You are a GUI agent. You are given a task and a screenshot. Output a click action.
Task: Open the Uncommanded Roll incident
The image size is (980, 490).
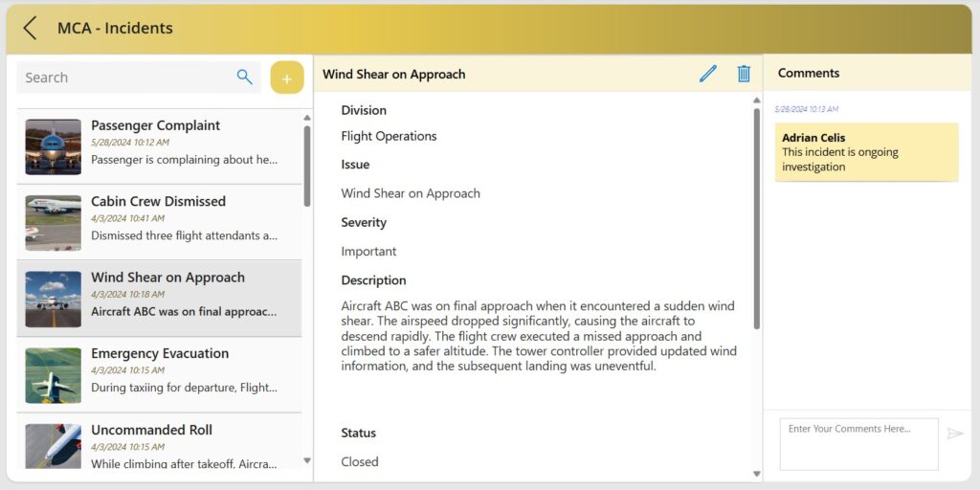tap(182, 445)
